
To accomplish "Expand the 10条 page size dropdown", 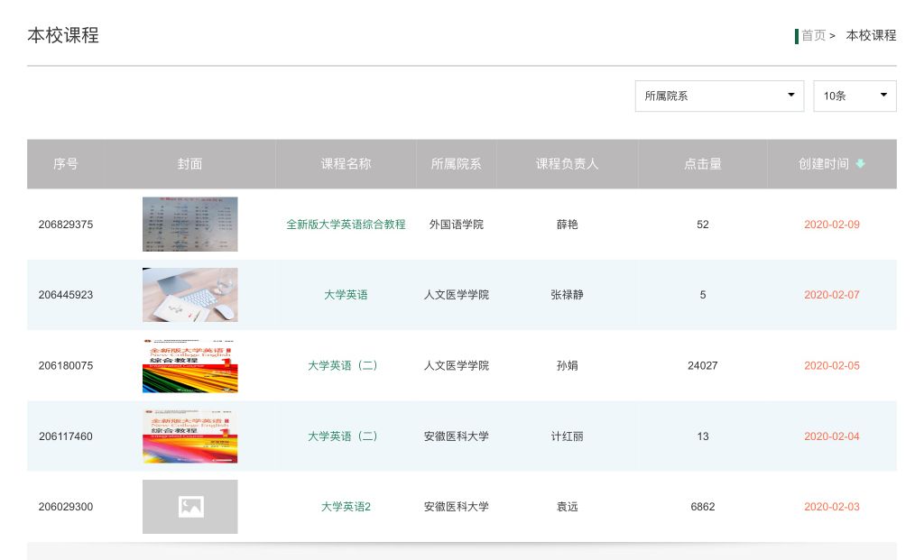I will (854, 96).
